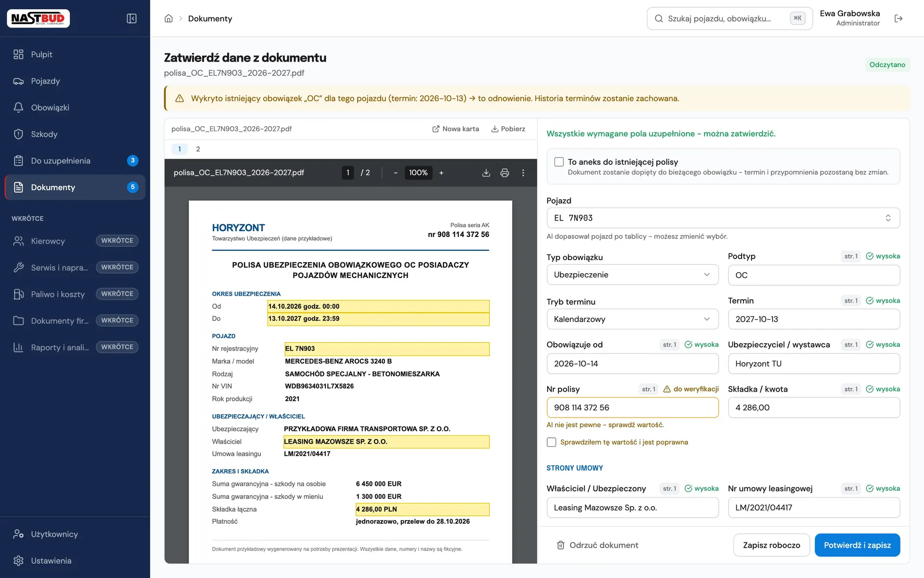Zoom out the PDF with minus

[396, 172]
